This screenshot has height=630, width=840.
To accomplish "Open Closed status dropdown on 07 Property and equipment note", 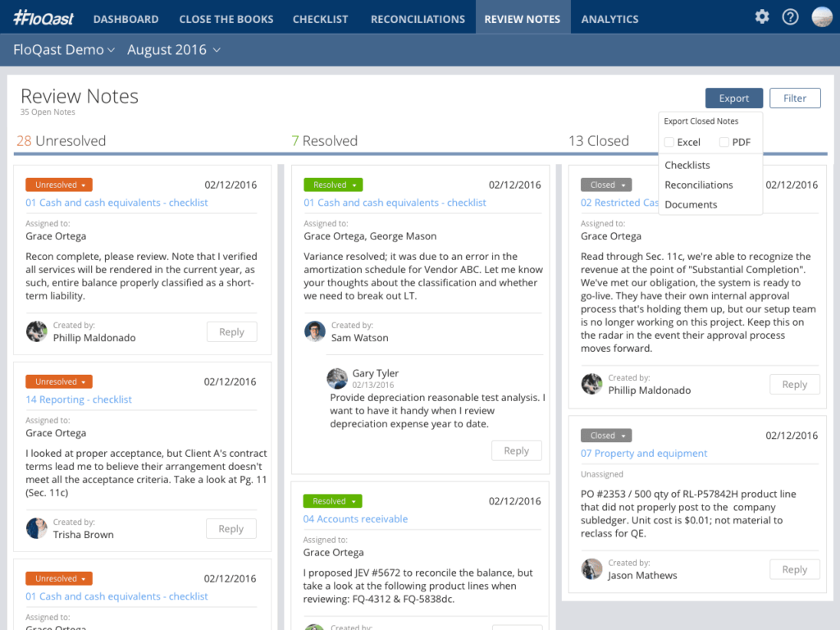I will 606,436.
